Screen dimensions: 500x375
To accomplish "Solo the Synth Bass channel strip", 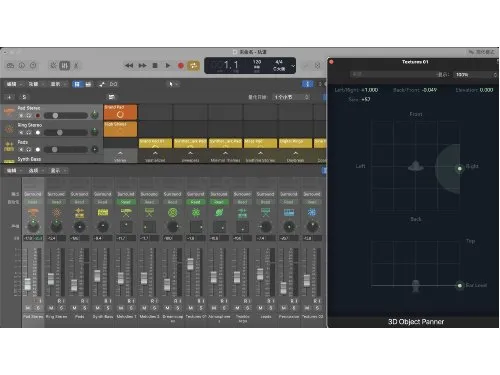I will (108, 308).
